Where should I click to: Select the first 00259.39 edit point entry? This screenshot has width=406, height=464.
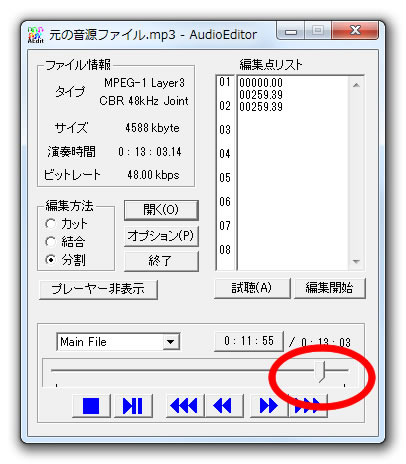pyautogui.click(x=261, y=95)
